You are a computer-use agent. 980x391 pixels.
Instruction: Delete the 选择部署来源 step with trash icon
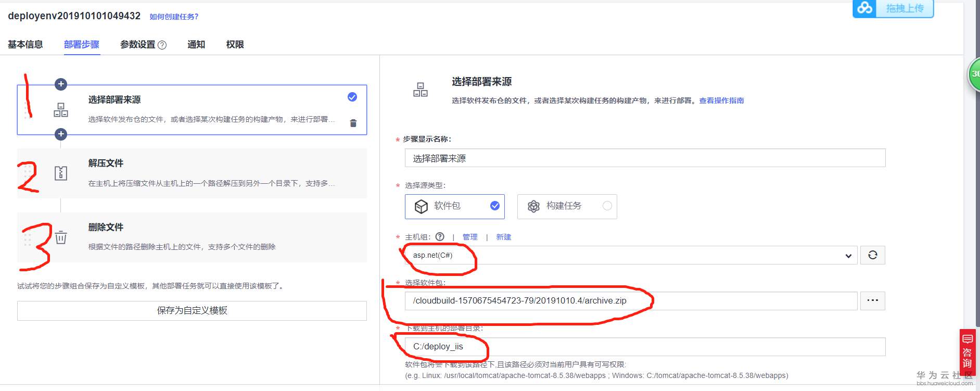[353, 123]
